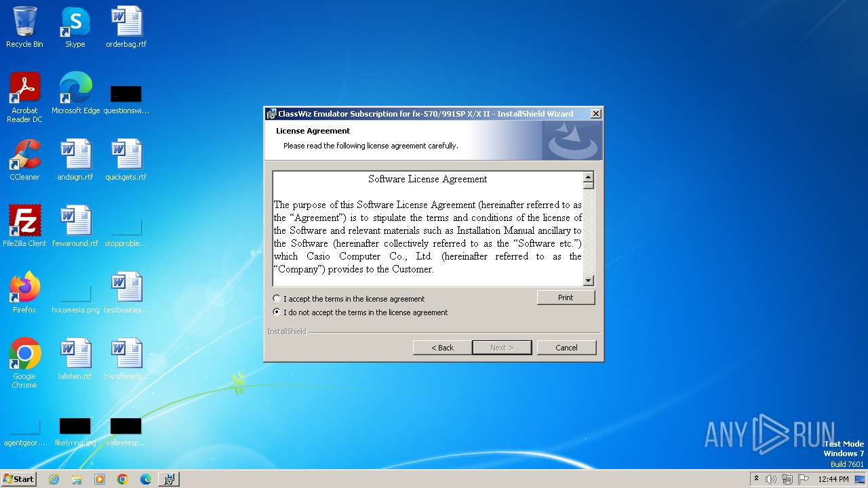Open the network tray icon
Viewport: 868px width, 488px height.
coord(787,479)
